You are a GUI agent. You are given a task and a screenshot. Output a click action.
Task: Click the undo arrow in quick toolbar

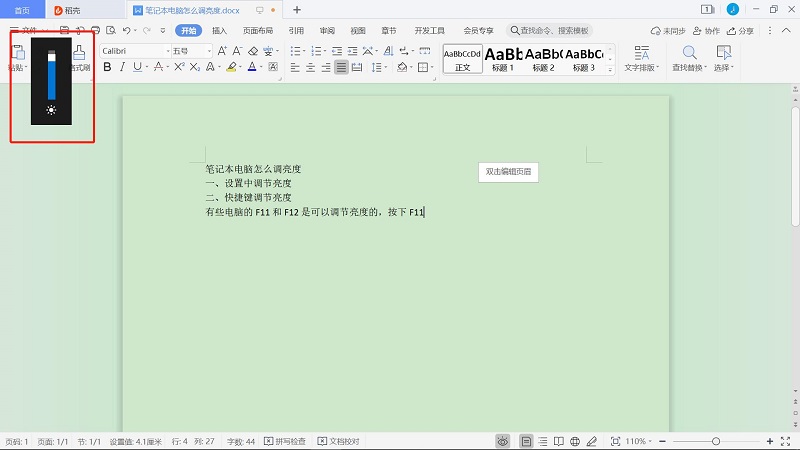click(x=124, y=31)
